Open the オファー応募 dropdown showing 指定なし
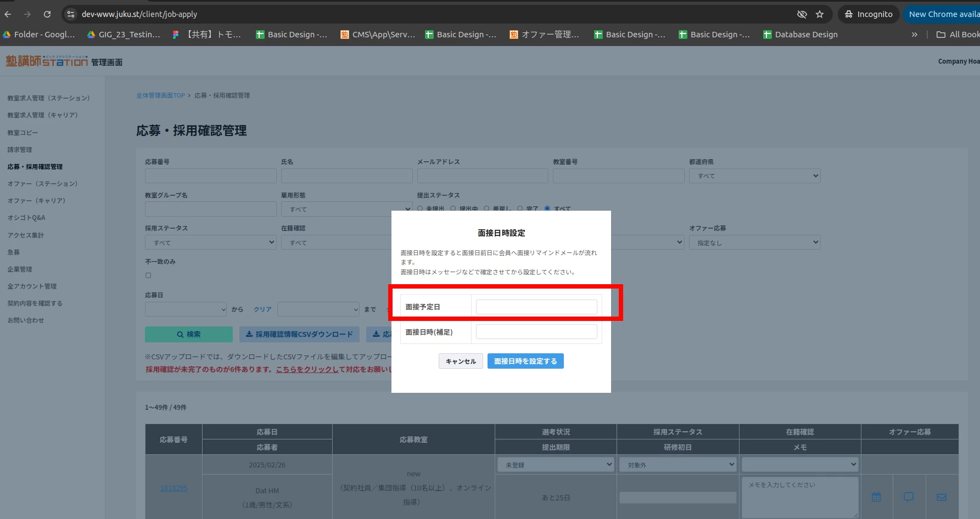The width and height of the screenshot is (980, 519). 754,242
